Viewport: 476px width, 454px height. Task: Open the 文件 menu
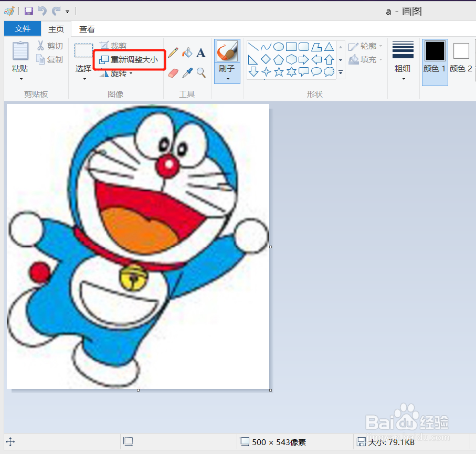pyautogui.click(x=23, y=29)
